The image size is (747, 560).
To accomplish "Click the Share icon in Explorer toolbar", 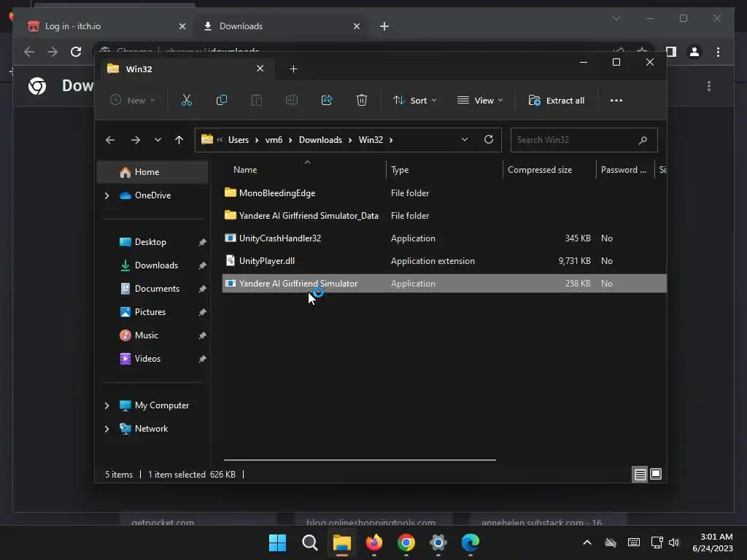I will 327,100.
